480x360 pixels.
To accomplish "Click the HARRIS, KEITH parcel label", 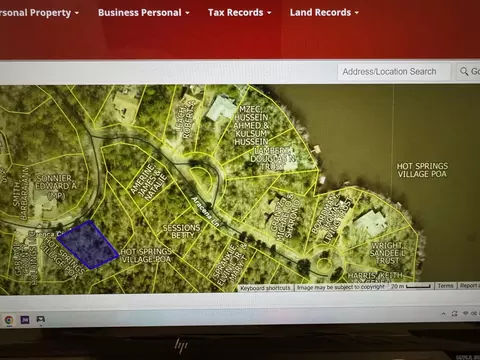I will pos(375,276).
